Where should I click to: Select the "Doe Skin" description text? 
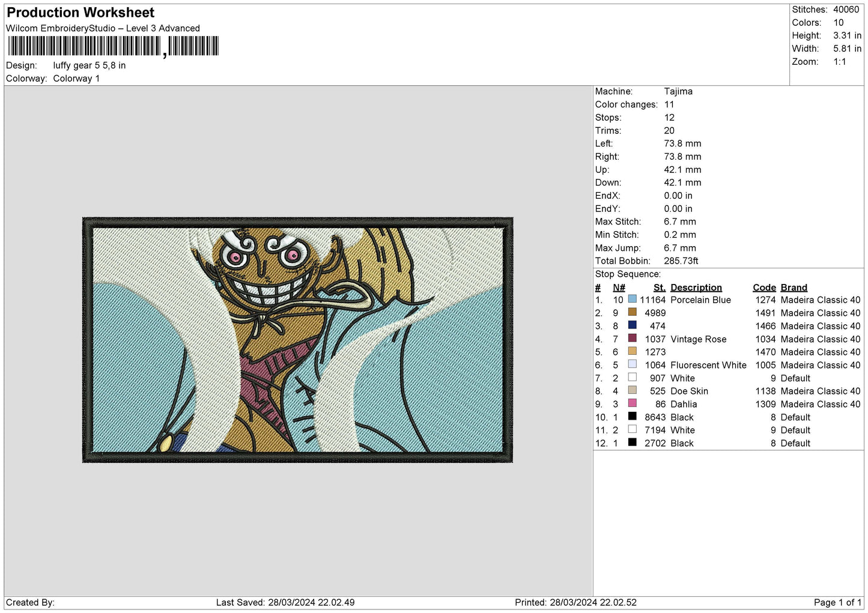click(x=690, y=391)
